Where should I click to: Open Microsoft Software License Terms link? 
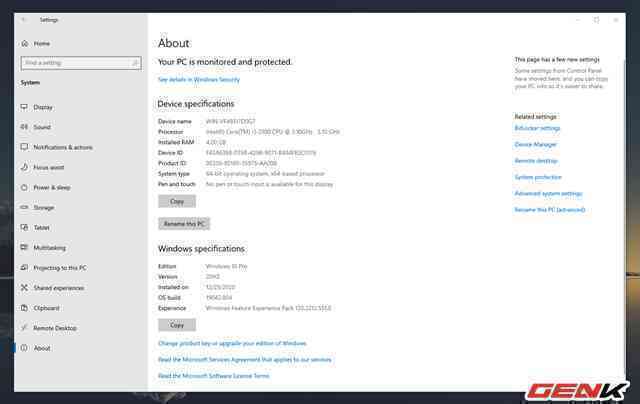[x=214, y=376]
